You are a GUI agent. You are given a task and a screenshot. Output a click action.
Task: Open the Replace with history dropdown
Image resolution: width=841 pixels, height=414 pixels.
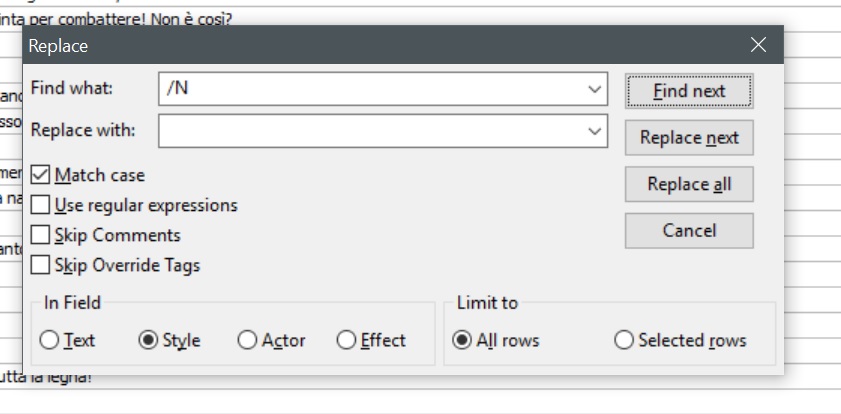pyautogui.click(x=595, y=130)
